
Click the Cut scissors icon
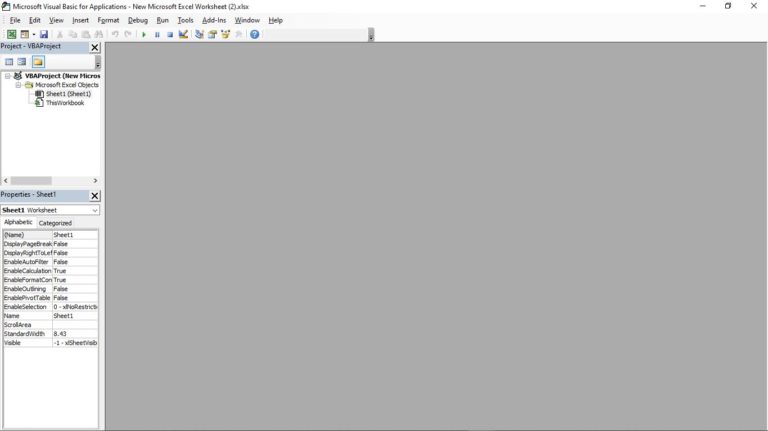pyautogui.click(x=60, y=34)
